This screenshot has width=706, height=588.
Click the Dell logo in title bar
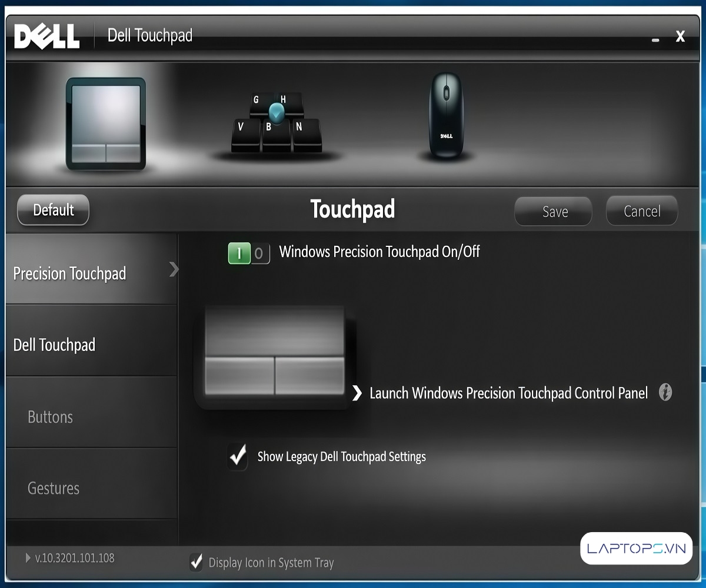(x=47, y=36)
